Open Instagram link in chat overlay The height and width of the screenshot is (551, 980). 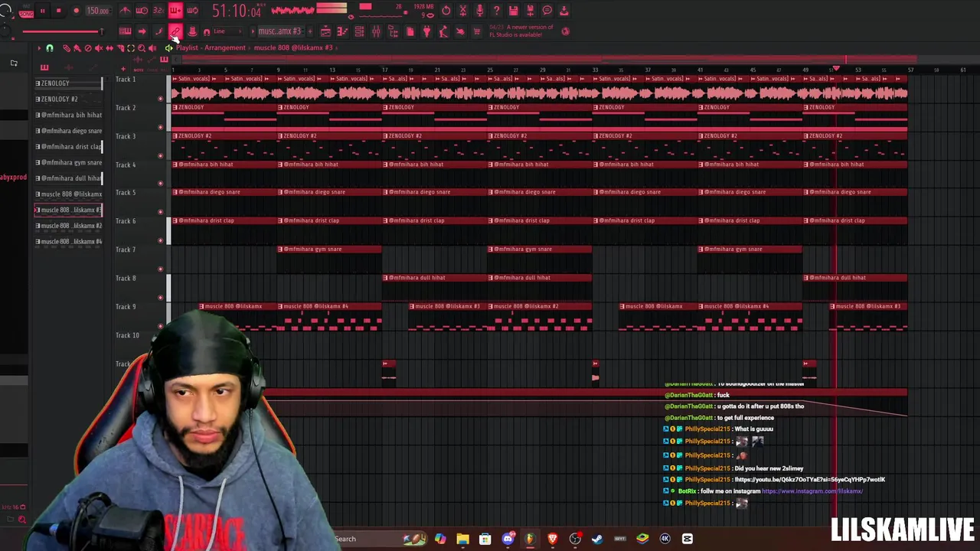pos(812,491)
